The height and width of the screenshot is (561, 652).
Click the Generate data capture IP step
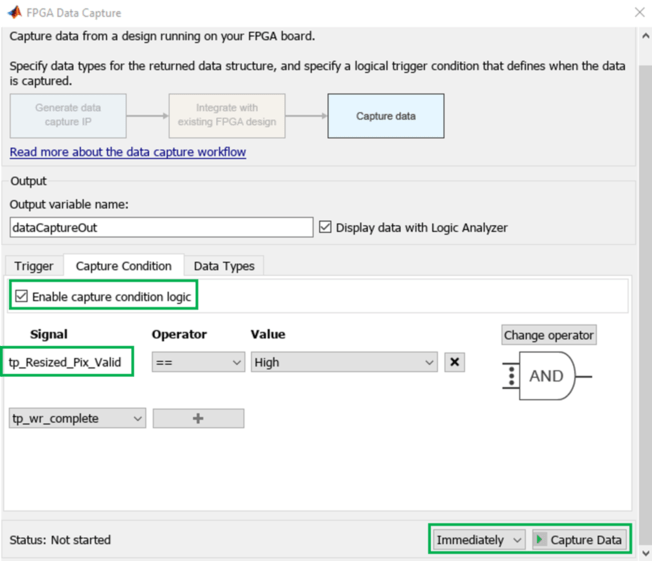point(68,115)
